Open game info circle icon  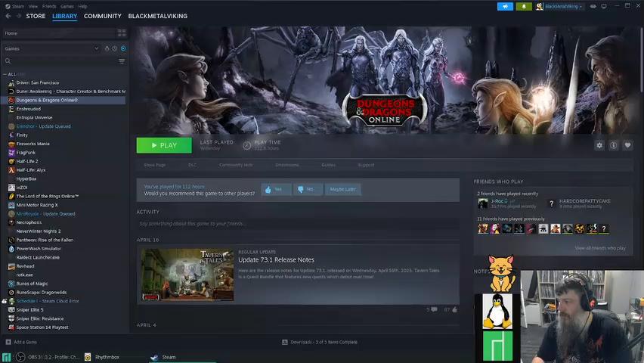[613, 145]
